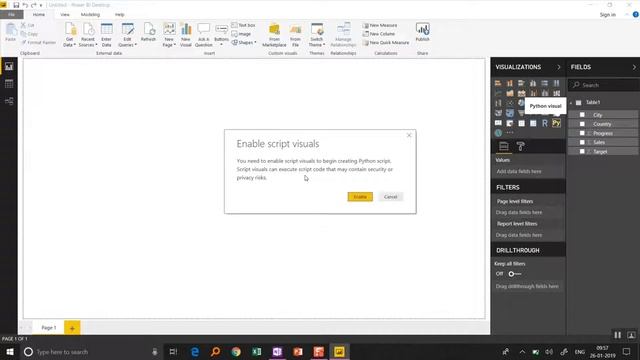640x360 pixels.
Task: Click the Publish button
Action: (422, 32)
